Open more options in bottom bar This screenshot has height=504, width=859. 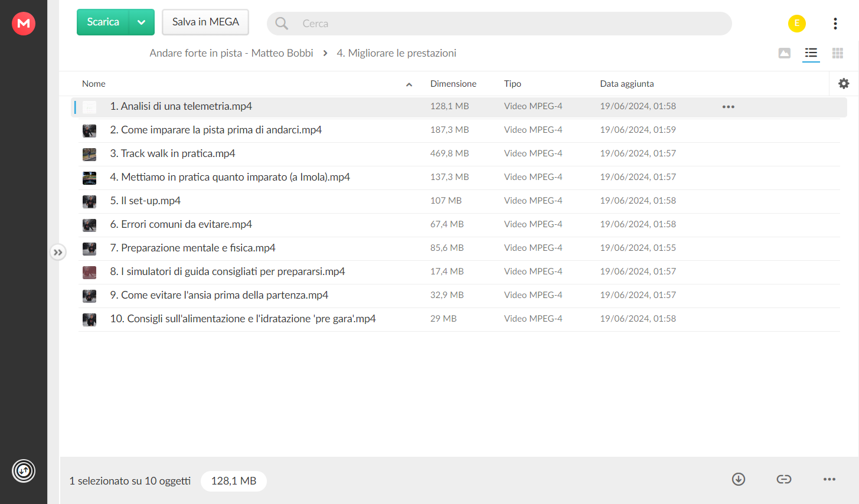pos(829,479)
